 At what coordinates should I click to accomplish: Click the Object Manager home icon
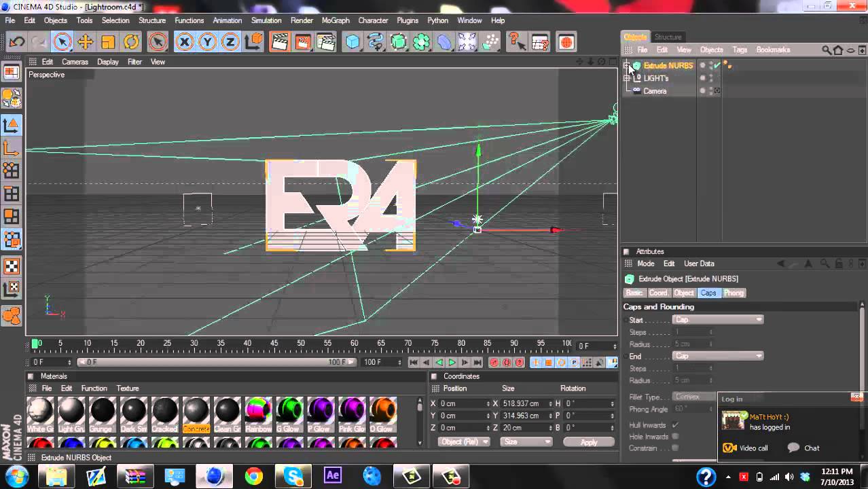(x=838, y=50)
